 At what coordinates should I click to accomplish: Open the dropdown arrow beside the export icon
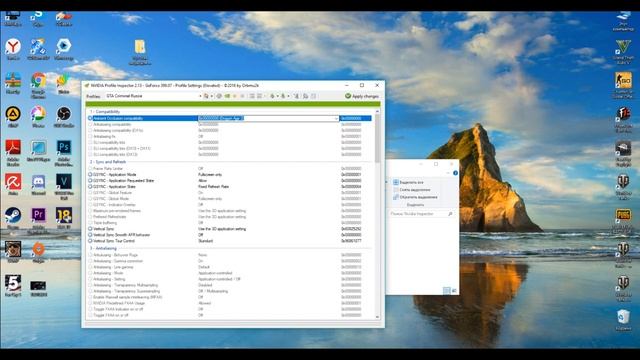coord(278,96)
